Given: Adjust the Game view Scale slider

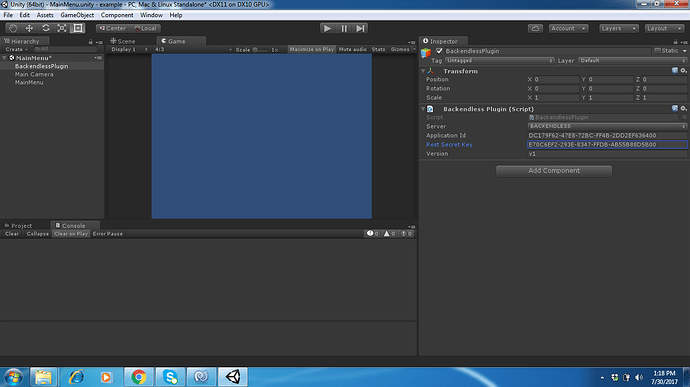Looking at the screenshot, I should (x=261, y=50).
